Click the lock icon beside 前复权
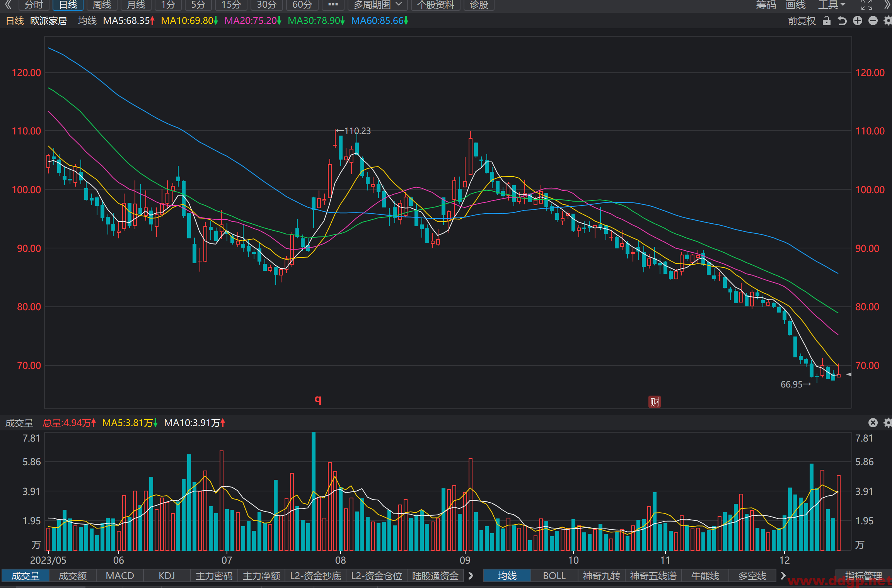Image resolution: width=892 pixels, height=588 pixels. pyautogui.click(x=826, y=20)
